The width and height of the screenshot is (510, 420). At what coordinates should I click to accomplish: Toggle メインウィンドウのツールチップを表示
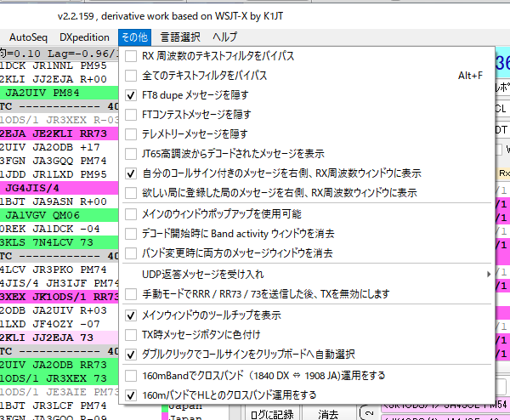pyautogui.click(x=307, y=315)
